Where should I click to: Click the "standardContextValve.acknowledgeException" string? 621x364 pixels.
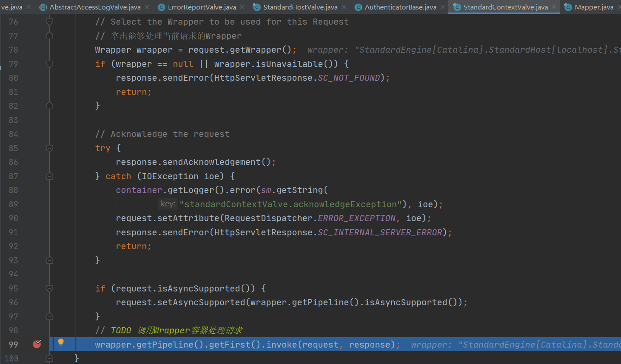(291, 204)
